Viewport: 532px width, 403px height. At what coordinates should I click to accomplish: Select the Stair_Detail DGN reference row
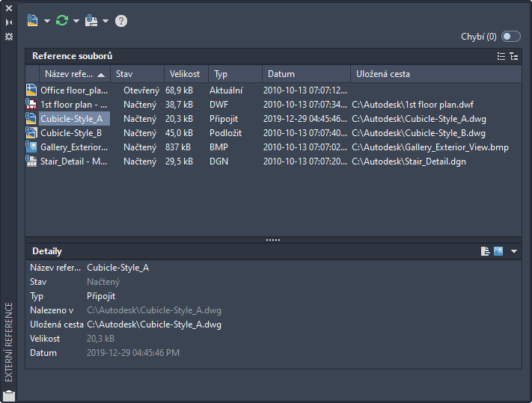pyautogui.click(x=73, y=161)
